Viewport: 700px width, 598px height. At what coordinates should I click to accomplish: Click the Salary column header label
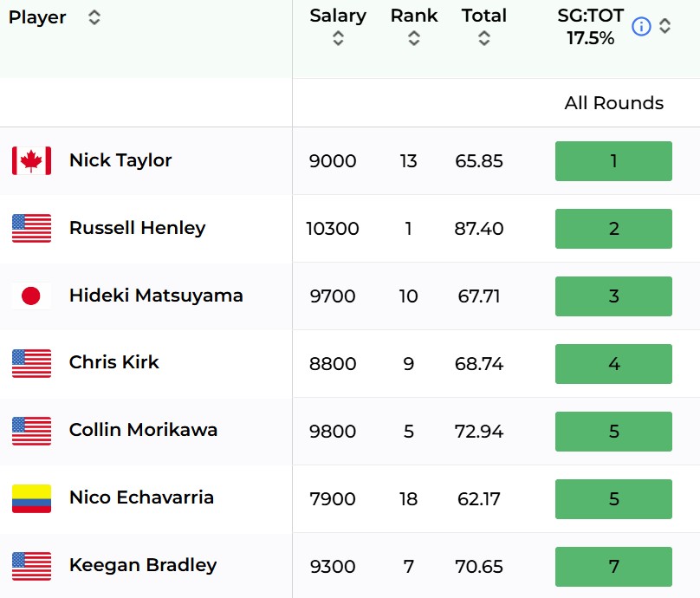coord(338,16)
